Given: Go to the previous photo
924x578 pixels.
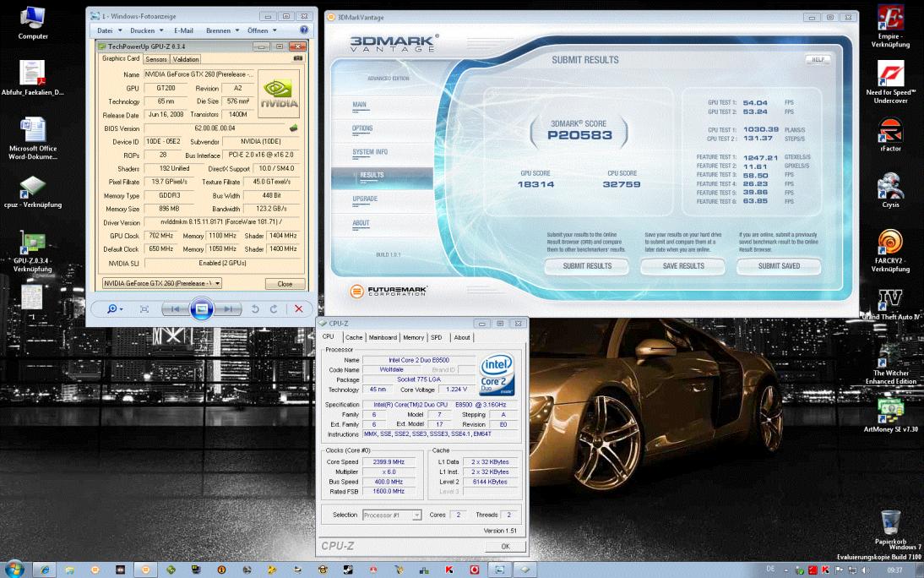Looking at the screenshot, I should coord(173,309).
